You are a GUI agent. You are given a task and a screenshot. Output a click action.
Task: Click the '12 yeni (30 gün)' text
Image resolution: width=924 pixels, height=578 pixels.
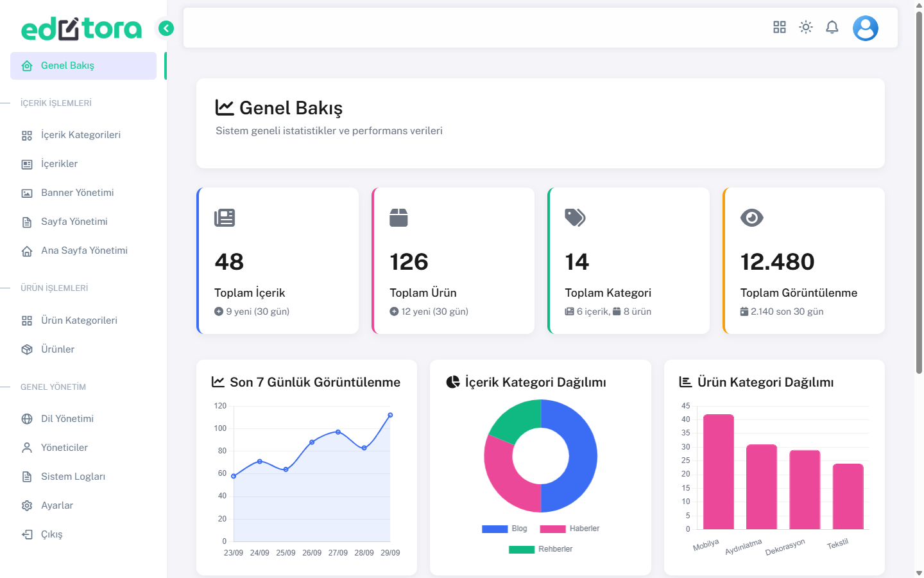pos(435,311)
